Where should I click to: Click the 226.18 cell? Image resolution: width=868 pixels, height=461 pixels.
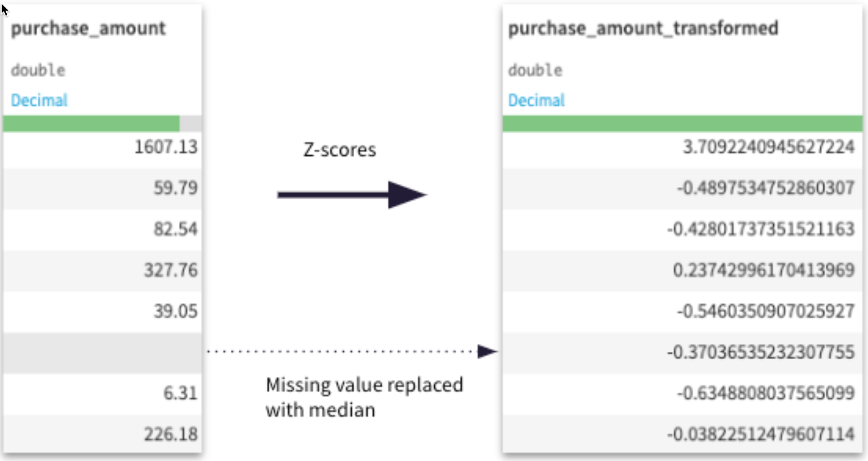[x=170, y=434]
